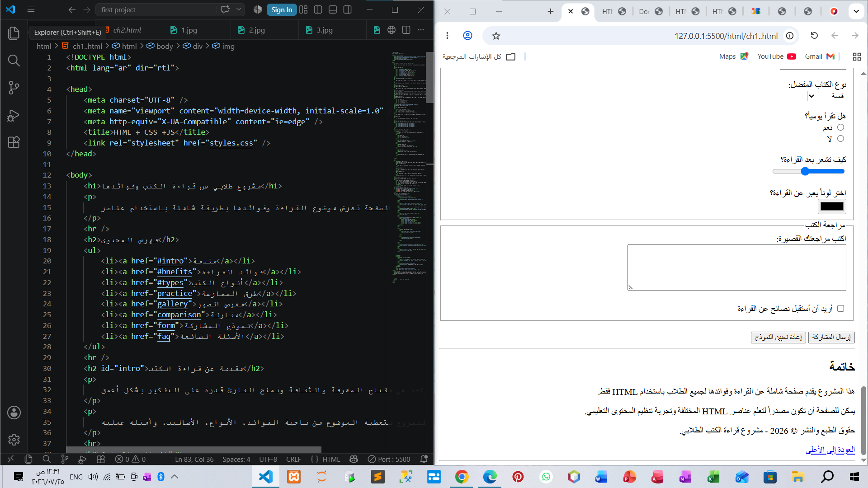Toggle the primary side bar layout icon

click(318, 9)
